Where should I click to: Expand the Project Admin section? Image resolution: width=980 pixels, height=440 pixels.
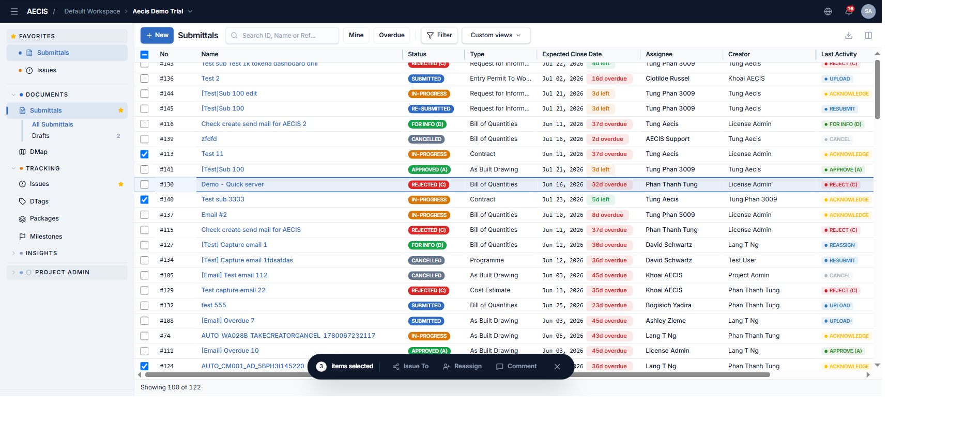point(13,272)
